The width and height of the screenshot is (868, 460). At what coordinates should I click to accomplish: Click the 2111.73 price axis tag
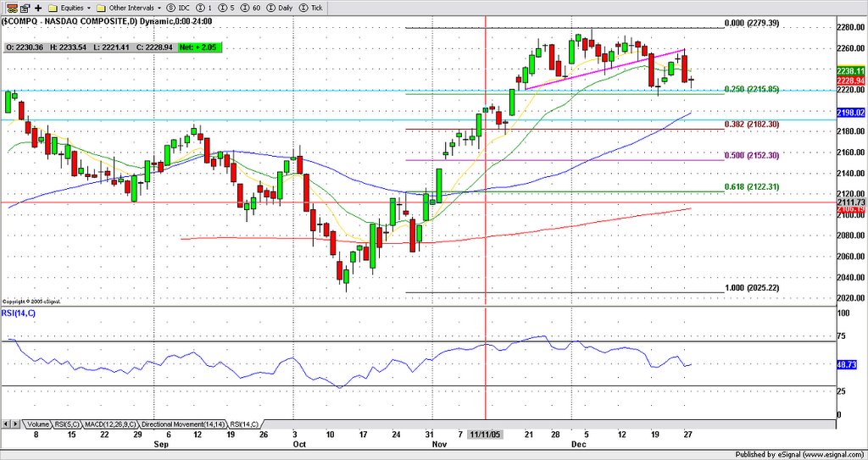tap(853, 202)
